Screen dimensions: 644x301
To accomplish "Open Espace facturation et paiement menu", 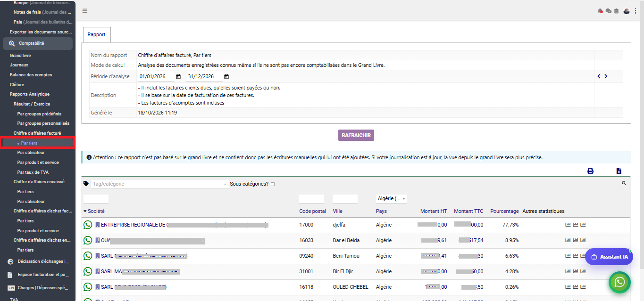I will pos(38,275).
